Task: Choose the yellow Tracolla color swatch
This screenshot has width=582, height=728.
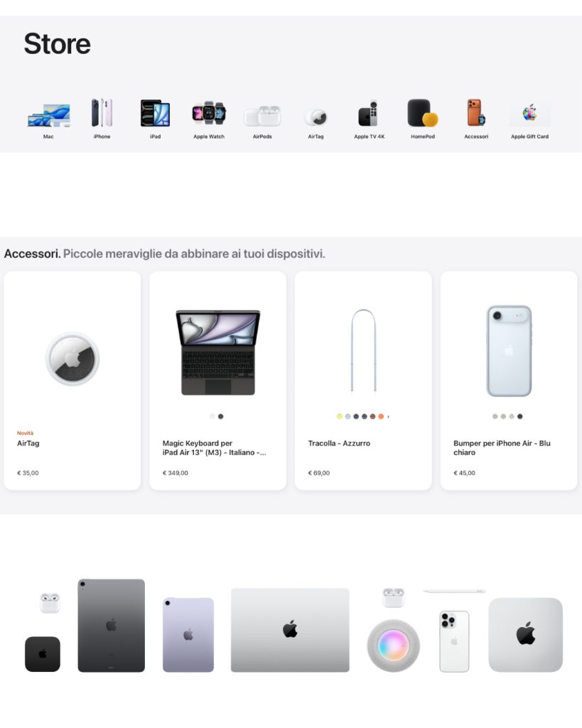Action: (339, 417)
